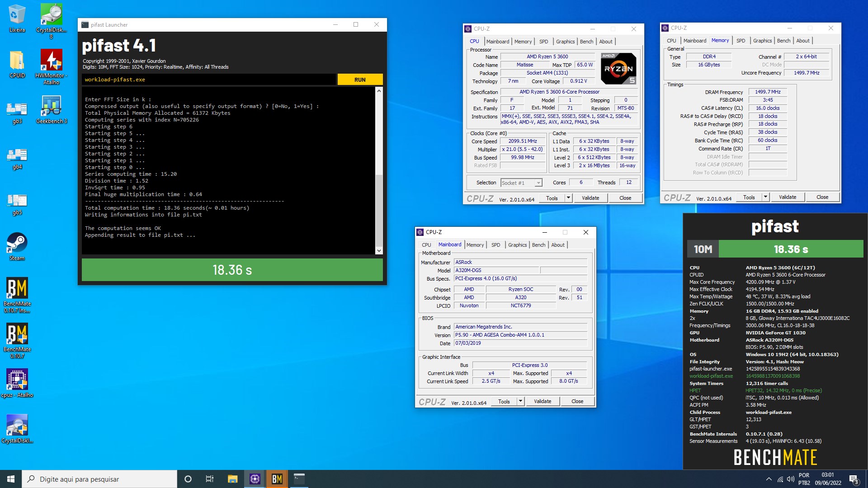This screenshot has height=488, width=868.
Task: Open Windows Start menu
Action: click(x=11, y=479)
